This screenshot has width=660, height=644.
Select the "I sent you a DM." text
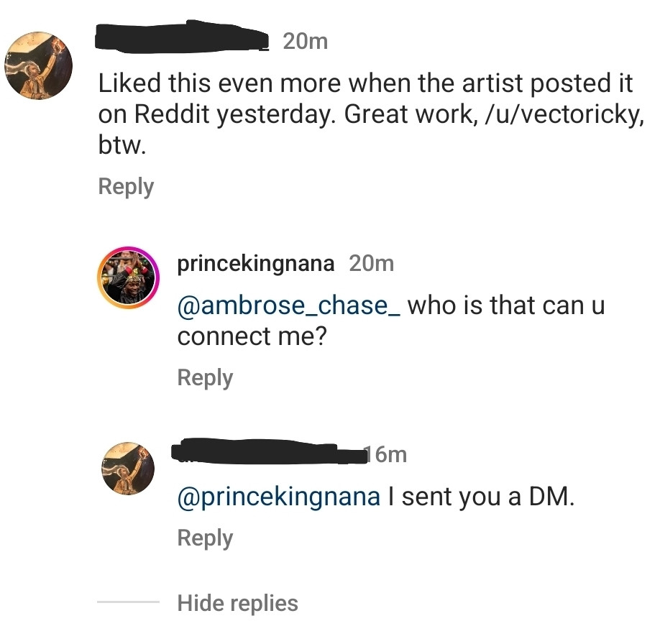pyautogui.click(x=482, y=497)
